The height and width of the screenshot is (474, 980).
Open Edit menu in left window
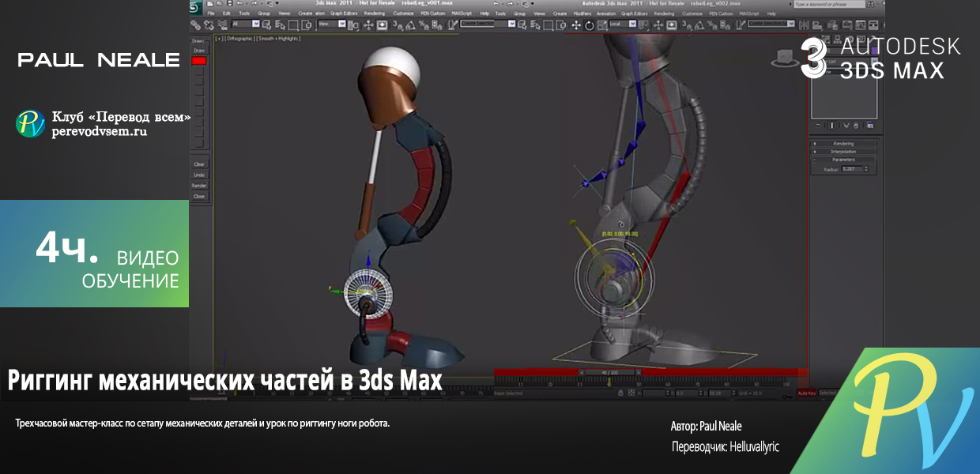pos(227,13)
